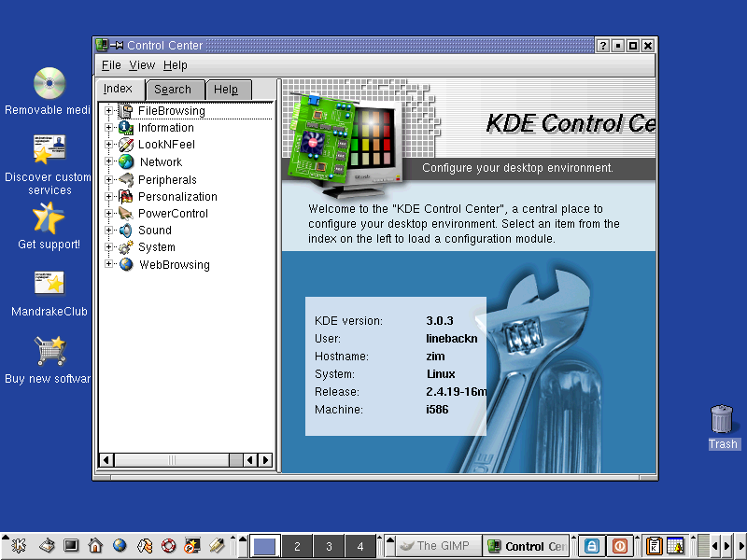
Task: Expand the Sound tree node
Action: (108, 230)
